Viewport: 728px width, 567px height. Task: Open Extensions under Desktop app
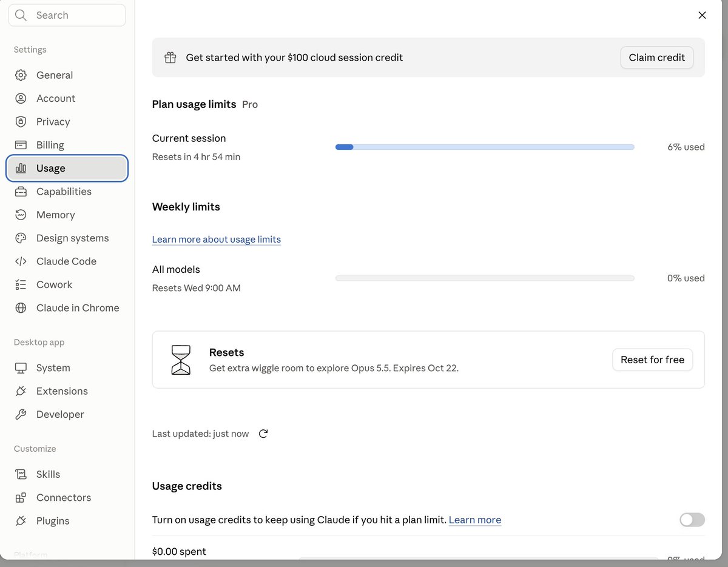point(67,391)
